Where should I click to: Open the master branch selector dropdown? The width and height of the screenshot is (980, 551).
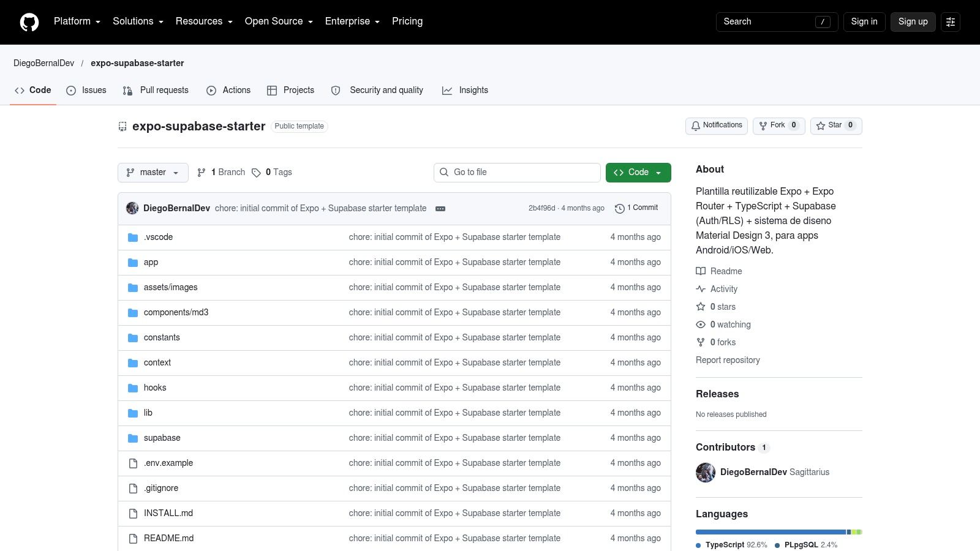pyautogui.click(x=153, y=173)
